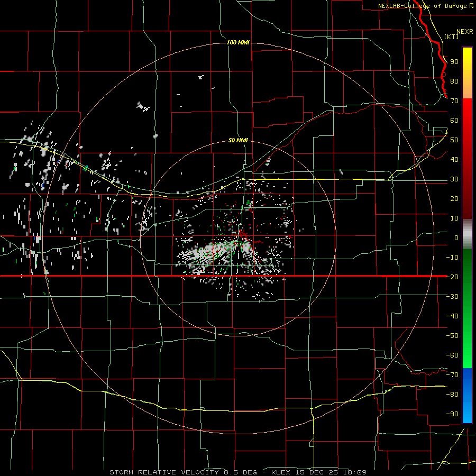476x476 pixels.
Task: Click the -80 value on the velocity scale
Action: click(452, 395)
